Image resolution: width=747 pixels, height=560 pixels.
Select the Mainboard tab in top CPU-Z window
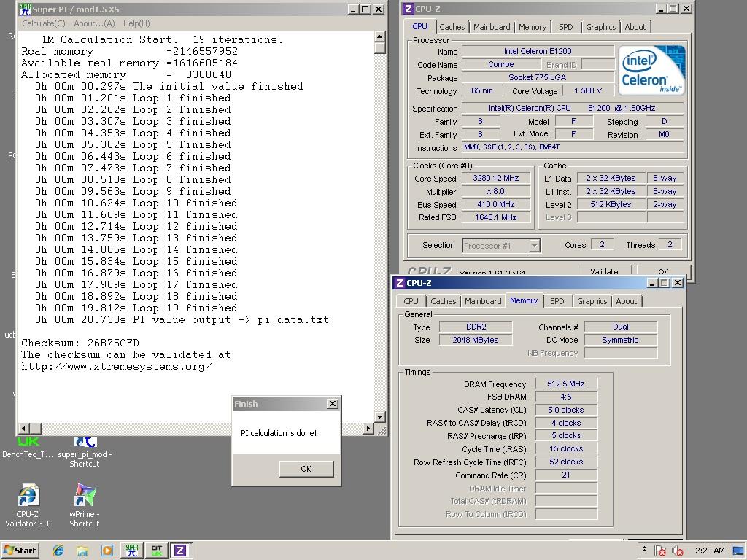(x=492, y=27)
